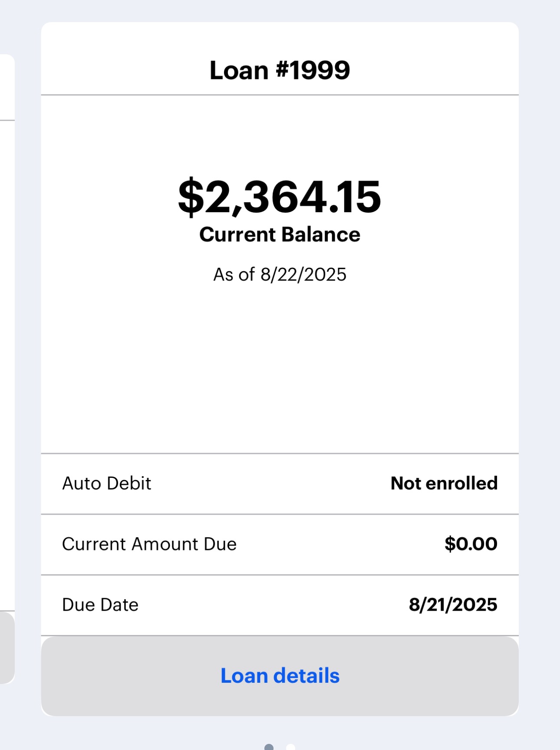The width and height of the screenshot is (560, 750).
Task: Click the $2,364.15 balance amount
Action: (x=280, y=197)
